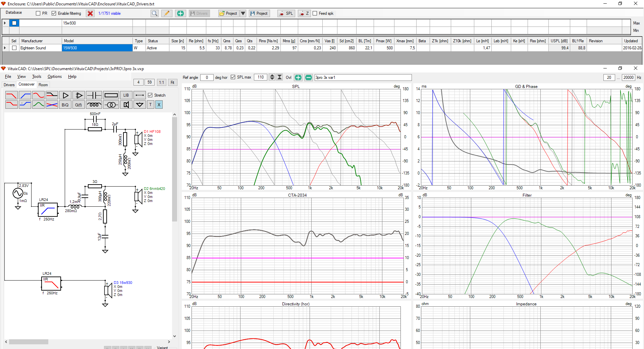
Task: Enable the Feed spk checkbox
Action: pyautogui.click(x=315, y=13)
